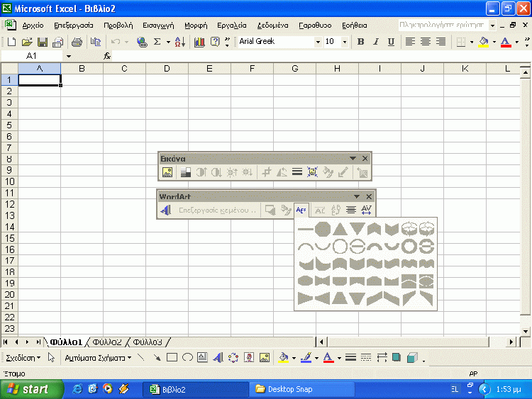Viewport: 532px width, 399px height.
Task: Click the AutoSum sigma icon
Action: click(x=157, y=42)
